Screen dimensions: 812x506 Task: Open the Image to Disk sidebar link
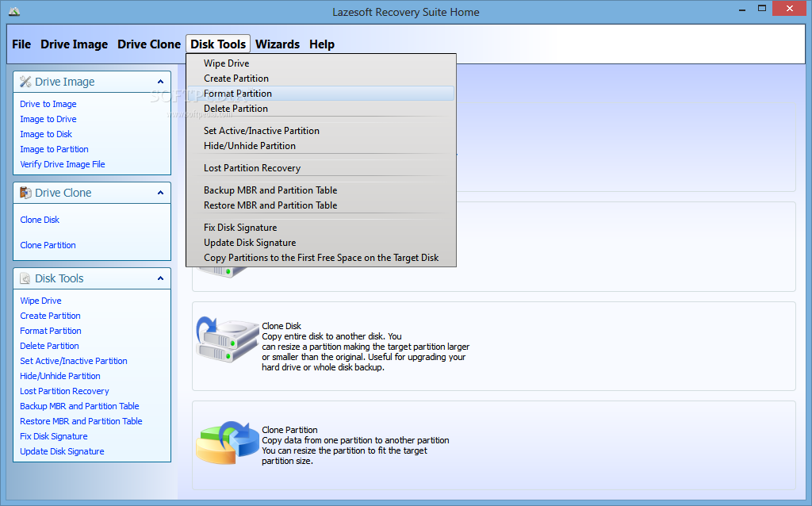(x=46, y=134)
